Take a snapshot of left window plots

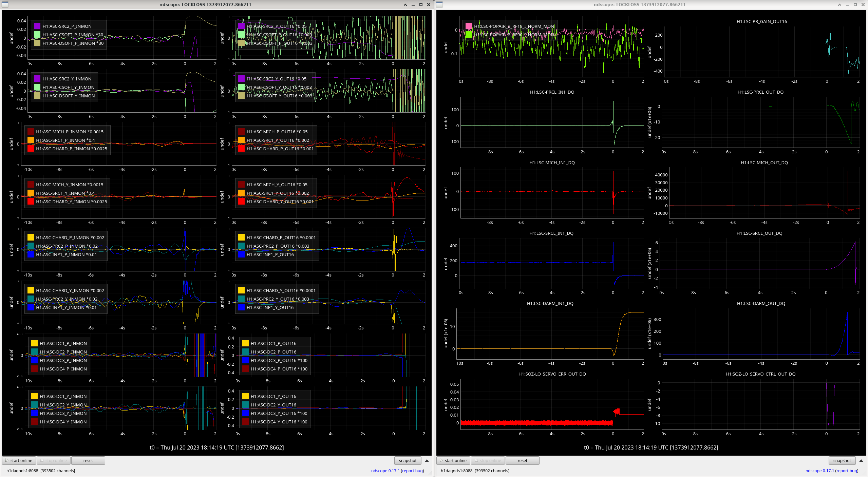tap(408, 460)
